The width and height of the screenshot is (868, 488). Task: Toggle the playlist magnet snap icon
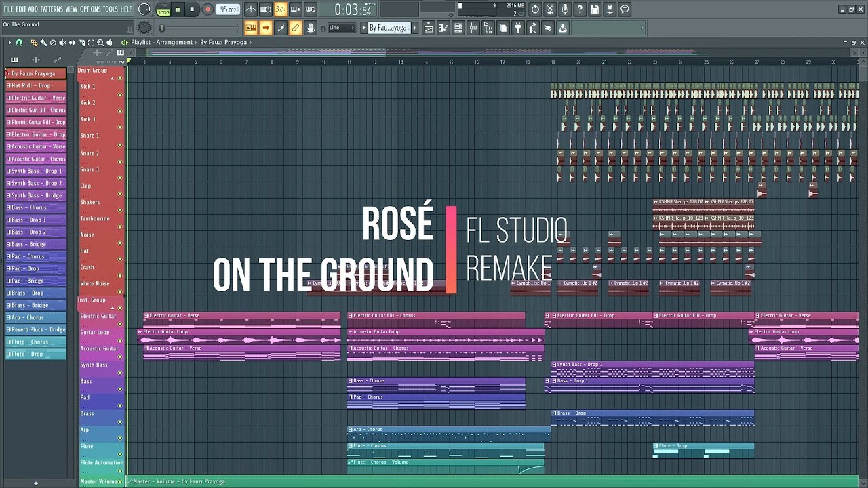[x=19, y=43]
